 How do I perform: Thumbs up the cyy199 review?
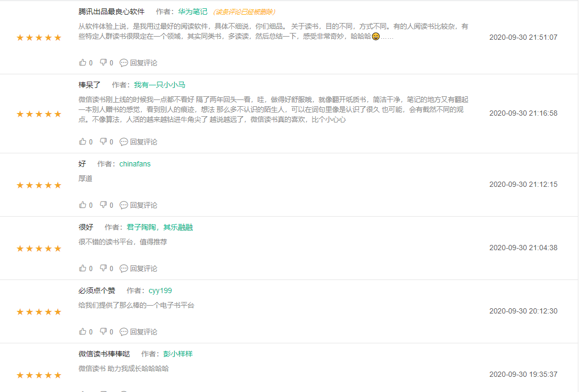tap(83, 331)
